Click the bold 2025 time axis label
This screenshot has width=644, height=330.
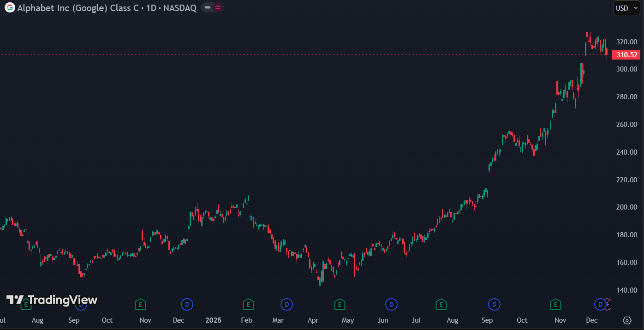213,320
